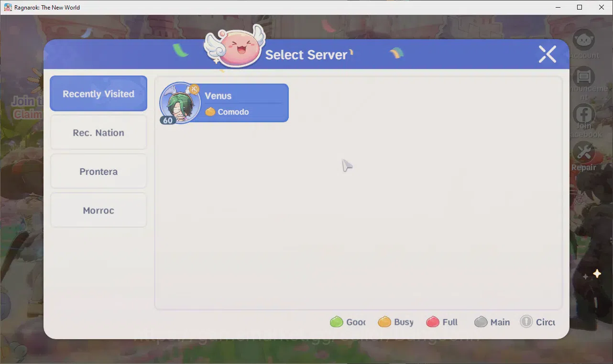Click the gray Main legend icon

[x=481, y=321]
